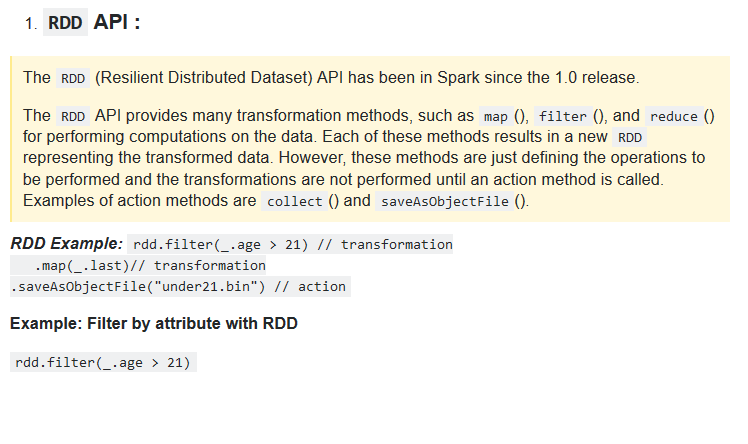Click the inline "reduce" code snippet
Screen dimensions: 748x444
(x=673, y=116)
